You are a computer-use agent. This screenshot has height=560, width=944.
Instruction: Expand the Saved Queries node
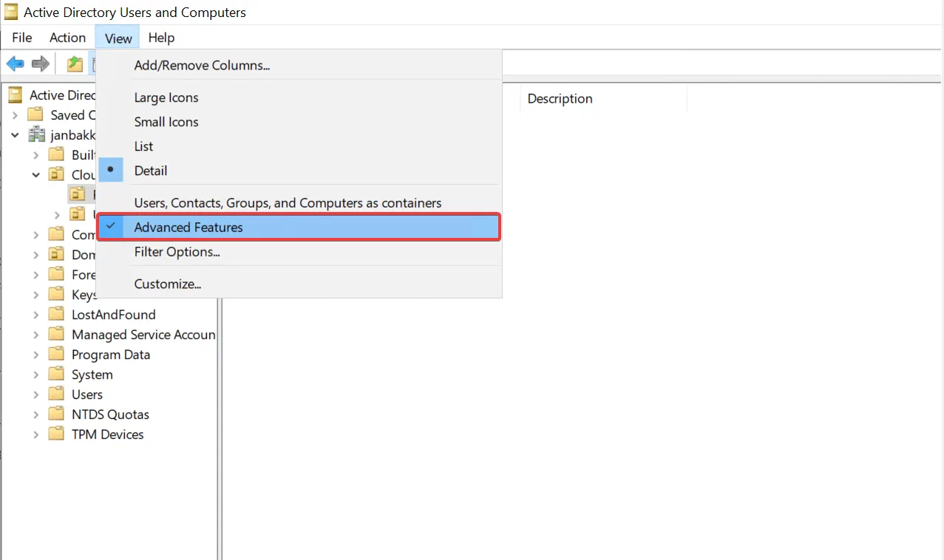[x=15, y=115]
